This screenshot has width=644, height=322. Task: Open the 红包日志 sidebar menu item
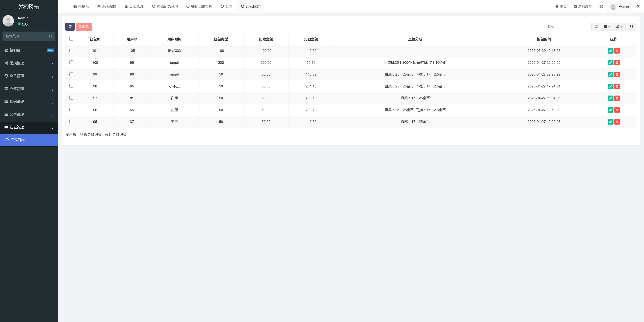point(29,140)
